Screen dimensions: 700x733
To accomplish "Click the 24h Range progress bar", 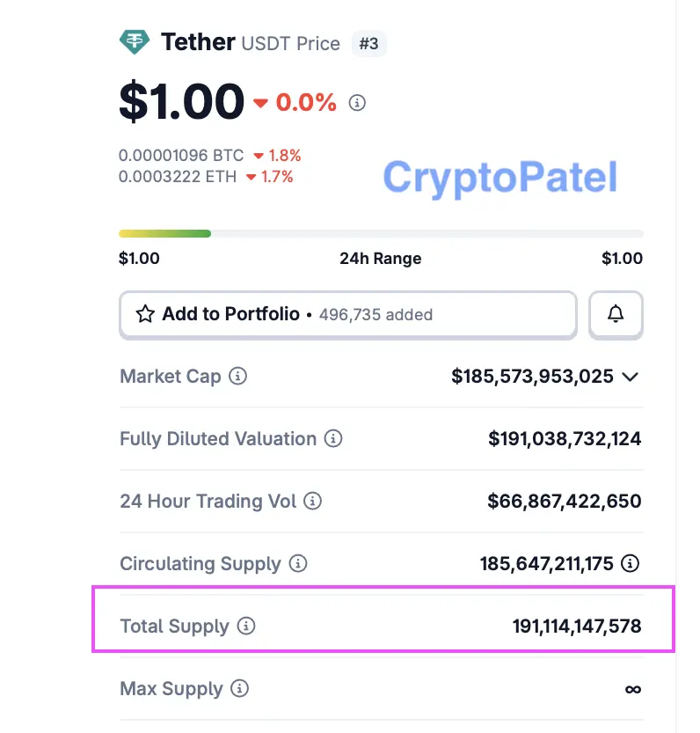I will tap(381, 234).
